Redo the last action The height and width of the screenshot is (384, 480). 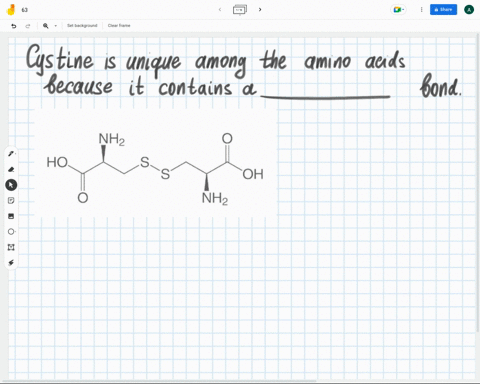click(x=28, y=26)
